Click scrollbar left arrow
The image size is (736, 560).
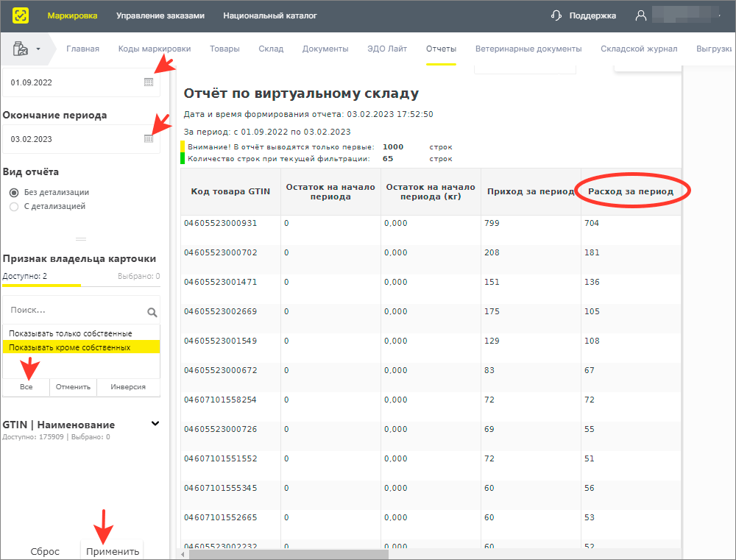[x=183, y=555]
